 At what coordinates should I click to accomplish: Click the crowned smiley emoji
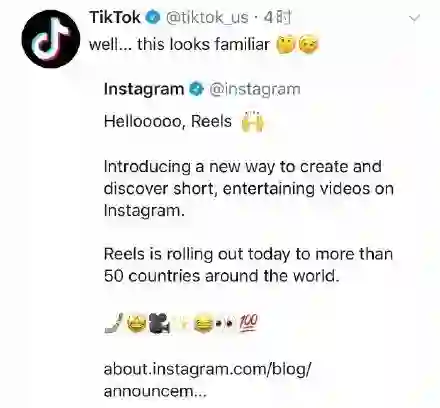point(137,323)
